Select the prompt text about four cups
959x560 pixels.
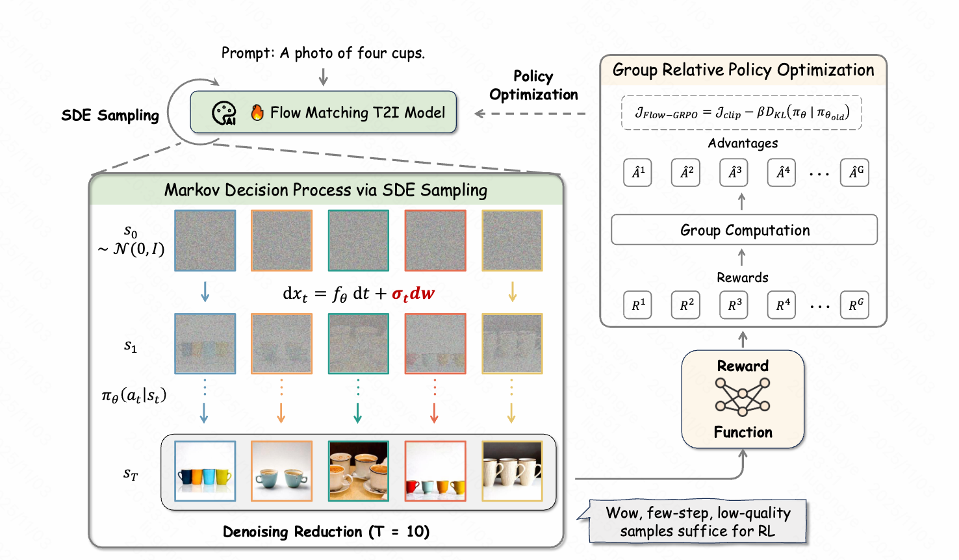[323, 53]
